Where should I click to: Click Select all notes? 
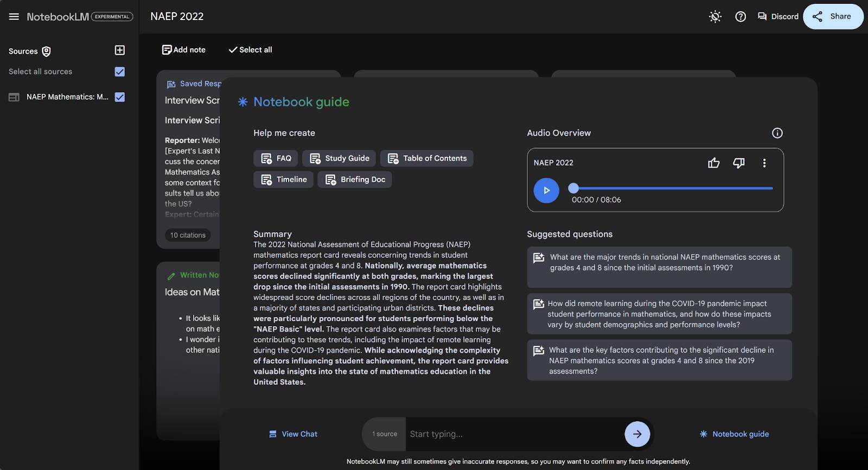point(250,50)
